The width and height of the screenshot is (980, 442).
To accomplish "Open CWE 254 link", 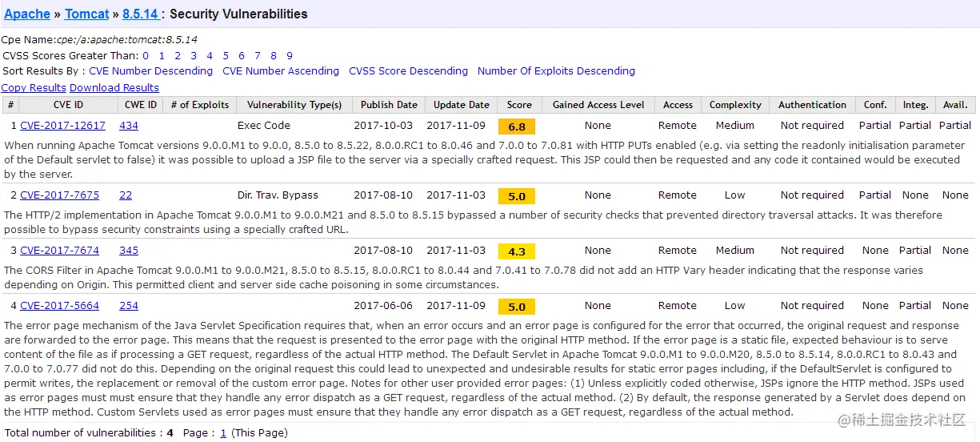I will (x=129, y=306).
